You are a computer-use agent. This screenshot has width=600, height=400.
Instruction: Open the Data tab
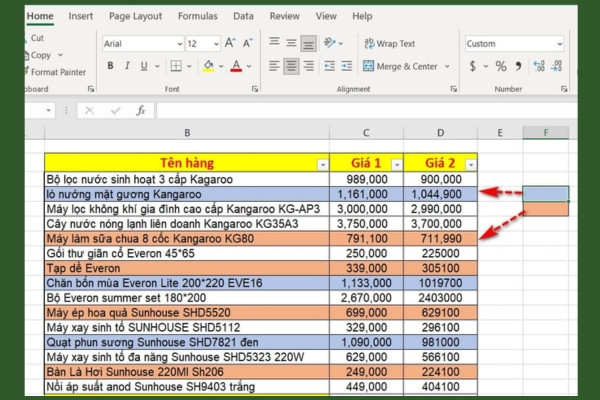point(243,16)
